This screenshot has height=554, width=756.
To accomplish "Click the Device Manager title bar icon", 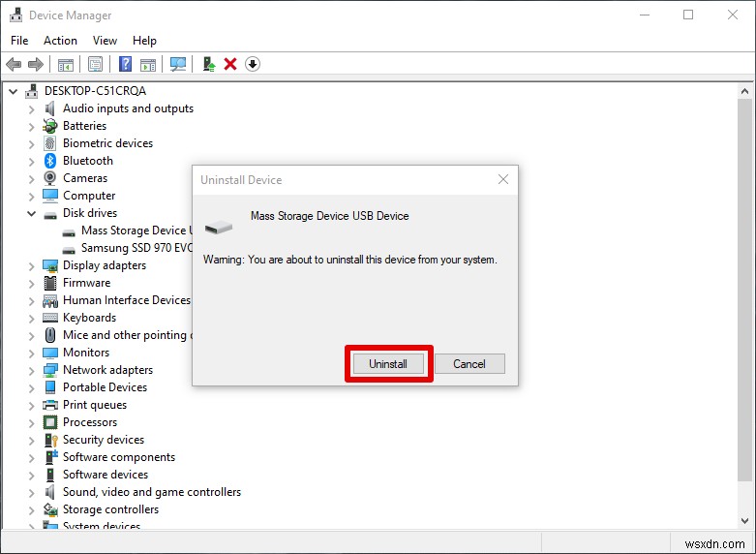I will (x=15, y=15).
